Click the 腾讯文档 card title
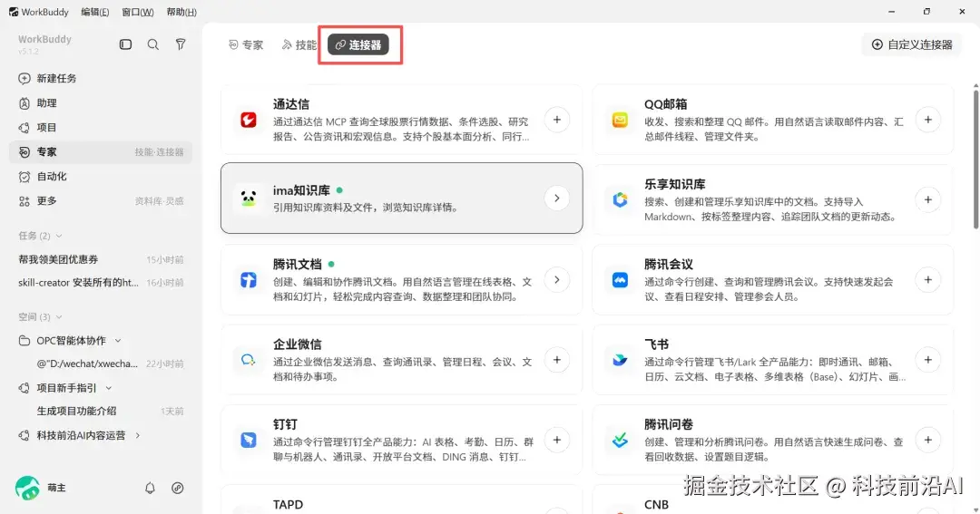 pos(298,264)
